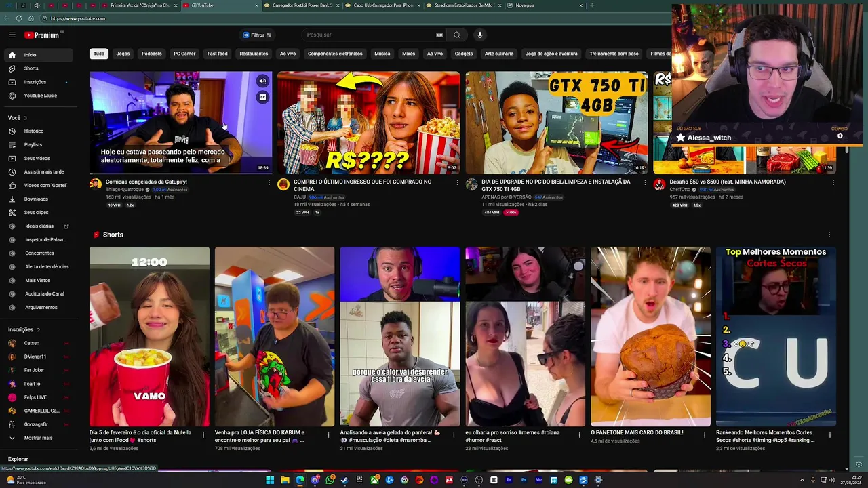Open the GTX 750 TI 4GB thumbnail
Screen dimensions: 868x488
tap(557, 123)
